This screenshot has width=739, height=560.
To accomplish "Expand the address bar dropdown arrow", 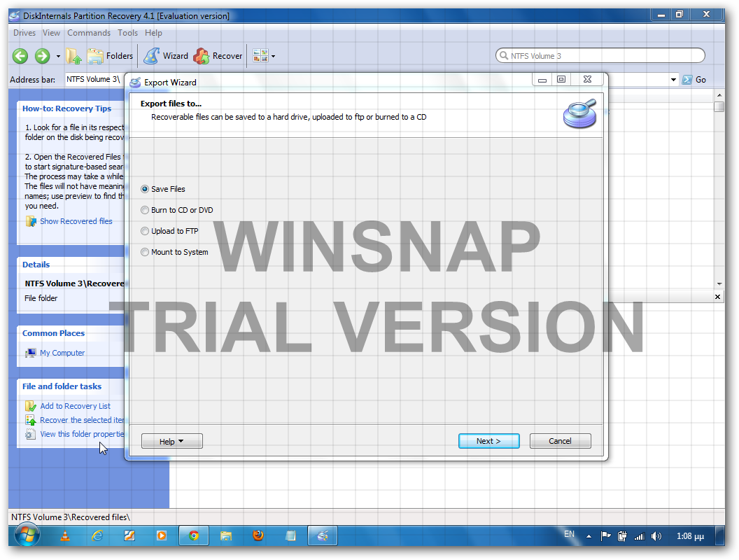I will coord(673,80).
